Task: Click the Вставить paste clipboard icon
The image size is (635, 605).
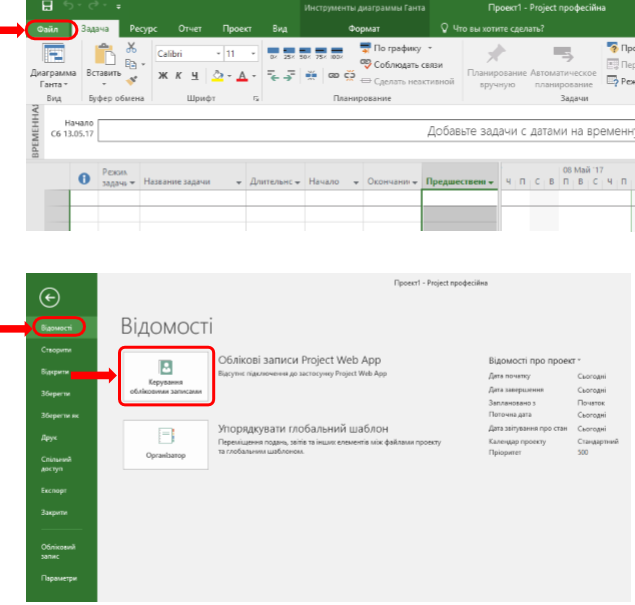Action: tap(103, 54)
